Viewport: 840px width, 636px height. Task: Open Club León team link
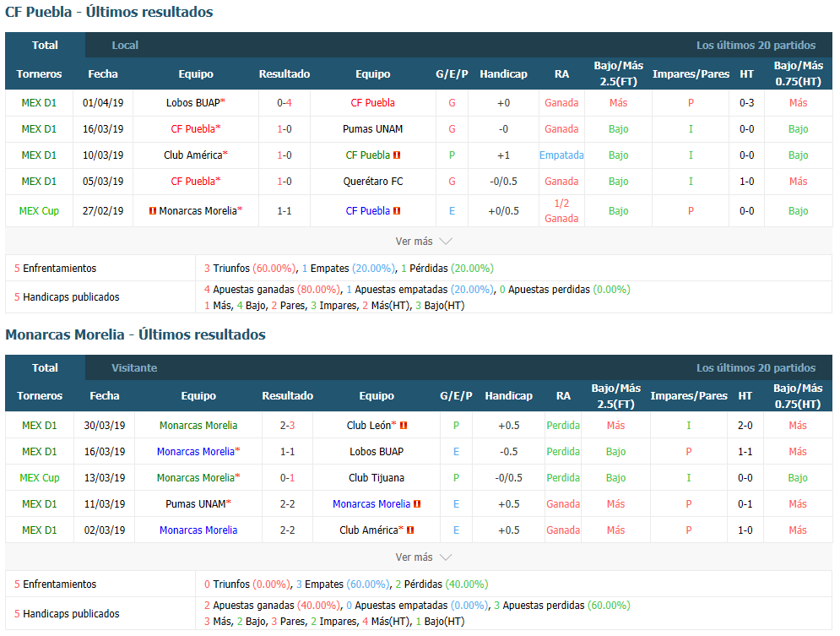[x=369, y=426]
